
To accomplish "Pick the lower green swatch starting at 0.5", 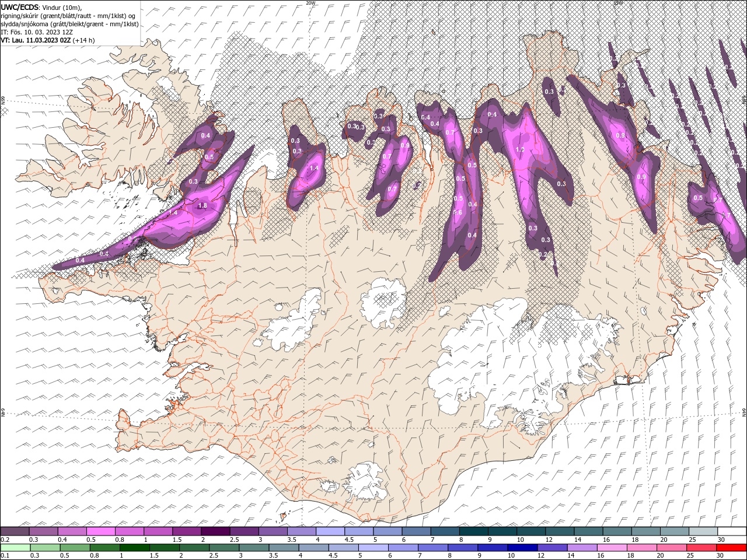I will (75, 548).
